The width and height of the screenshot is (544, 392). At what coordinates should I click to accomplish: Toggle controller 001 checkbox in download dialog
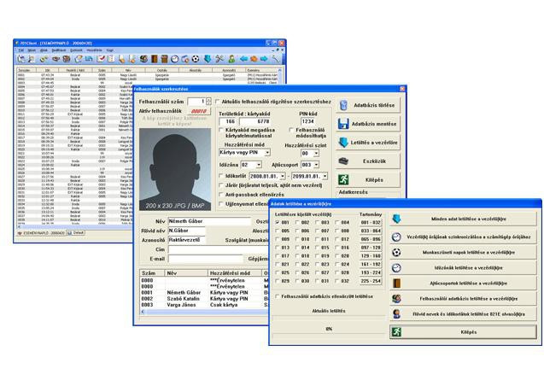click(x=278, y=222)
